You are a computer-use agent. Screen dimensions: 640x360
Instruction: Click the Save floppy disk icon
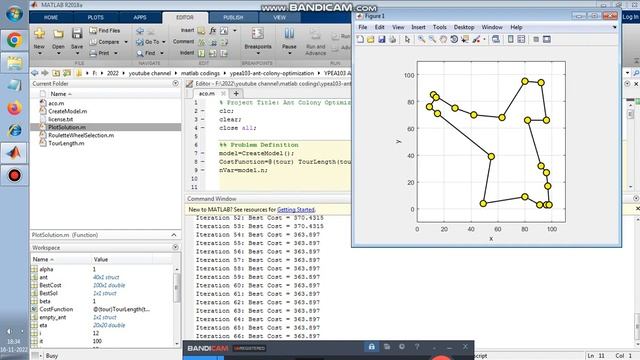(77, 33)
